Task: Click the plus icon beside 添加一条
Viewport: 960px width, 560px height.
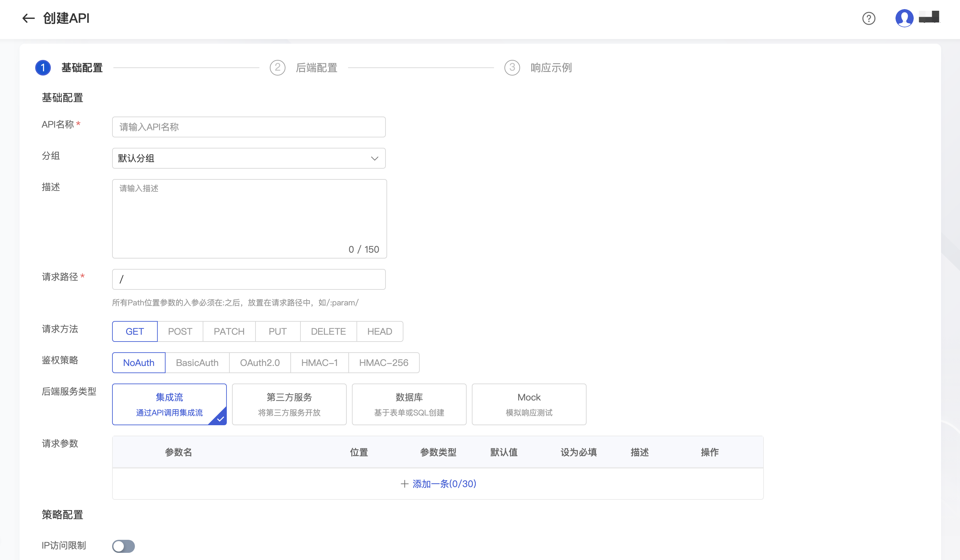Action: click(405, 483)
